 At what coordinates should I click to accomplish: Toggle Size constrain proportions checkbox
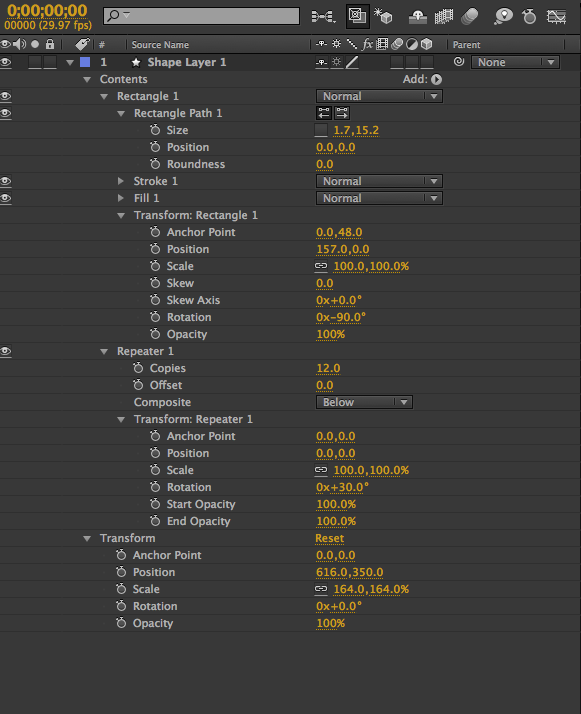click(321, 130)
